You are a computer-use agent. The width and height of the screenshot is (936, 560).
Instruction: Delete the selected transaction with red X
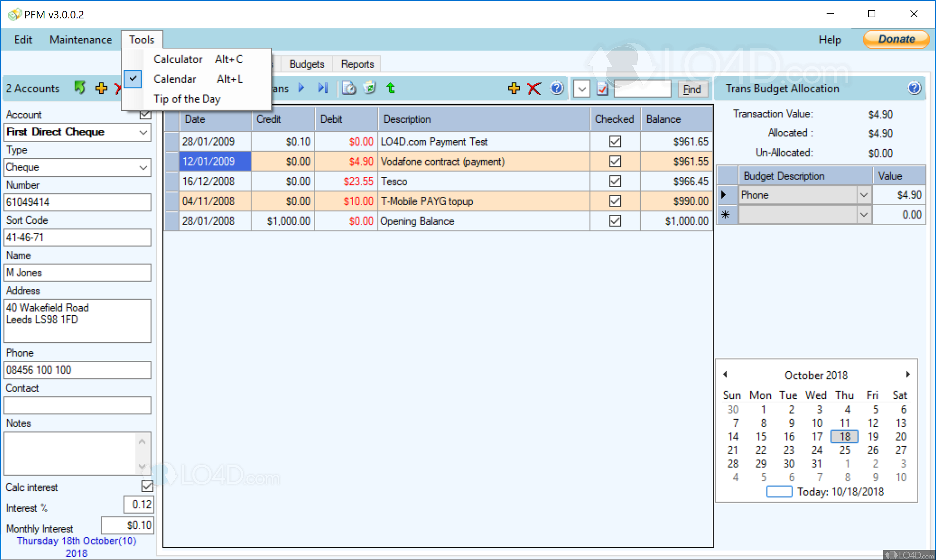coord(534,88)
